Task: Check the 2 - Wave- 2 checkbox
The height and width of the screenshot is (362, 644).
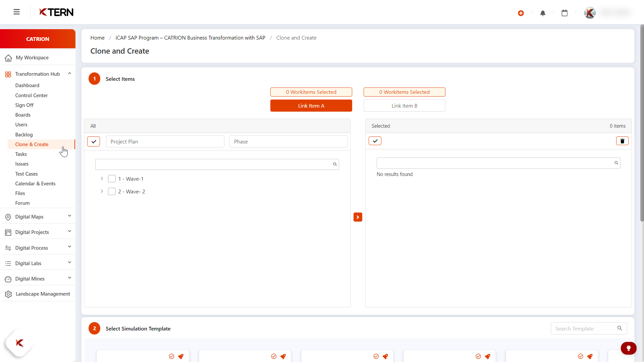Action: point(112,192)
